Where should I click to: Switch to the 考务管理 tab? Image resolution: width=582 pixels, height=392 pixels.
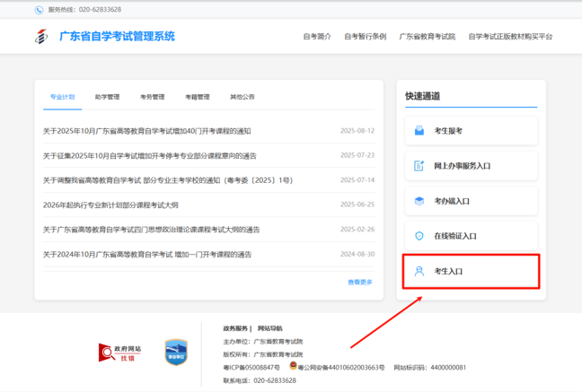152,97
